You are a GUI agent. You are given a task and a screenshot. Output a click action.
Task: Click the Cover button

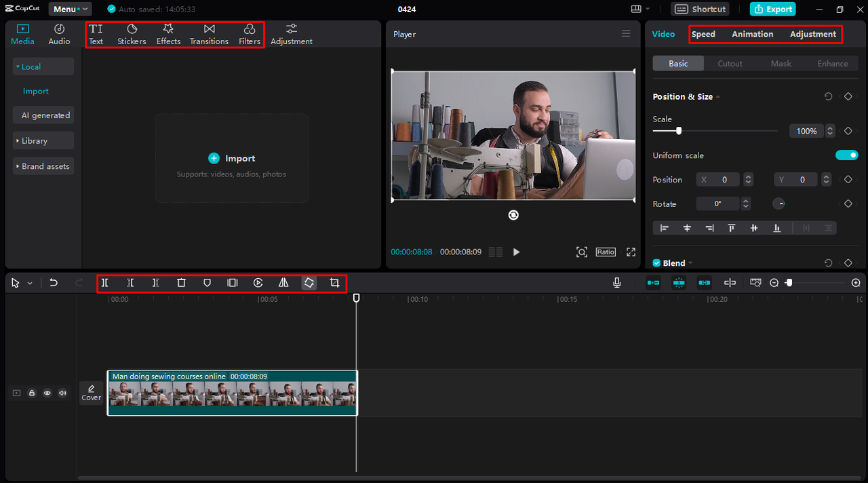coord(92,392)
